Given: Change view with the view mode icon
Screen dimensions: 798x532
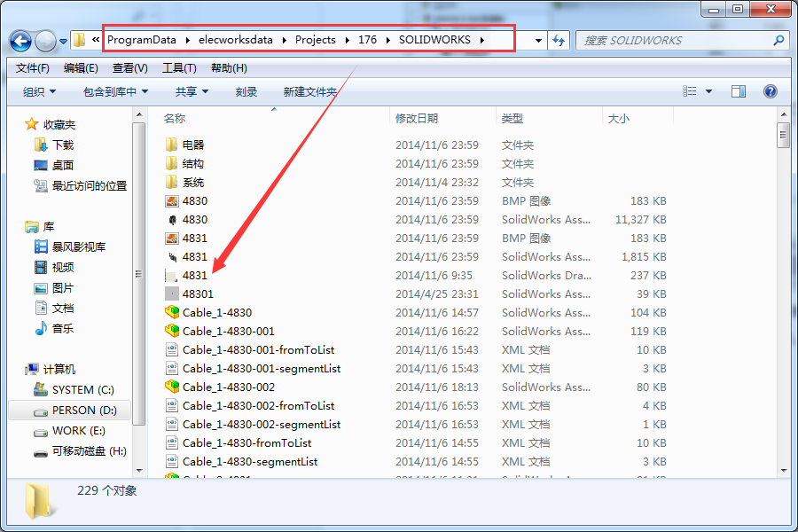Looking at the screenshot, I should click(x=690, y=91).
